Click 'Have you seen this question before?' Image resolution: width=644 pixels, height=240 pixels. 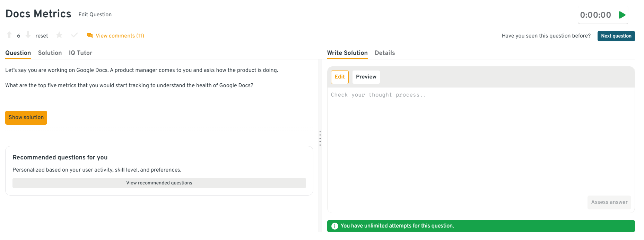pos(546,36)
